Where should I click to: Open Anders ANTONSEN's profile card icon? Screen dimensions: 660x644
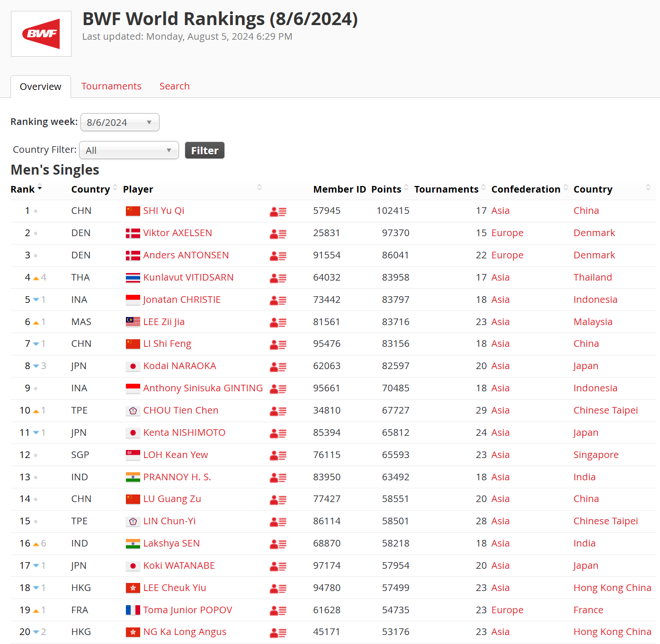pyautogui.click(x=278, y=256)
